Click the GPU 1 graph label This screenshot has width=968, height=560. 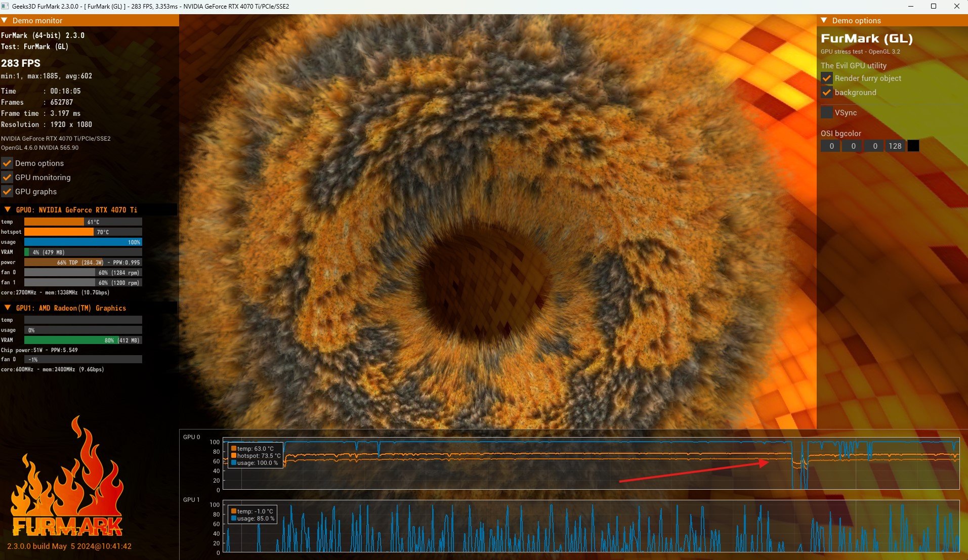pos(191,500)
